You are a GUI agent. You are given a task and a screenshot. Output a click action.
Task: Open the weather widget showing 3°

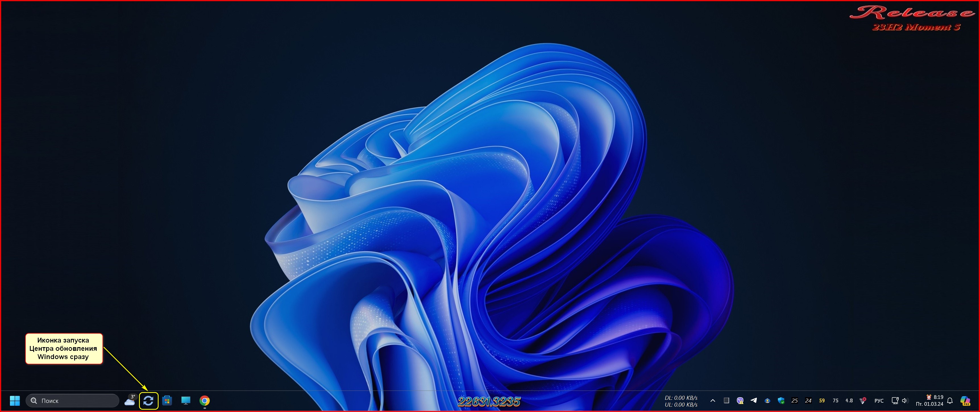130,401
